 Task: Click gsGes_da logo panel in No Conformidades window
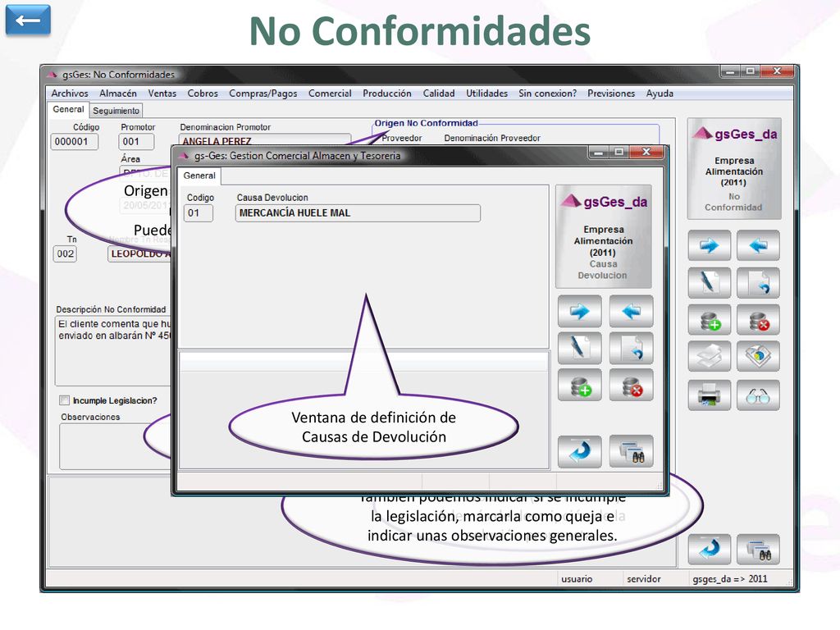(x=734, y=169)
